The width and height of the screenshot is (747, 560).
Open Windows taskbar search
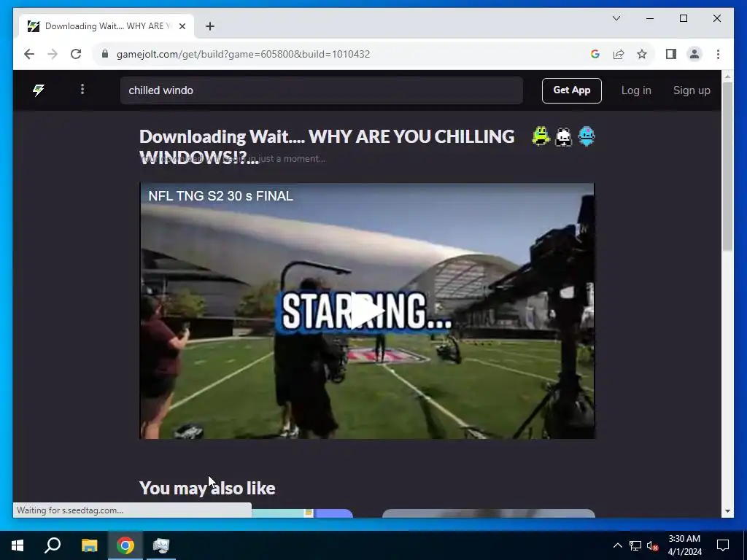pos(53,545)
